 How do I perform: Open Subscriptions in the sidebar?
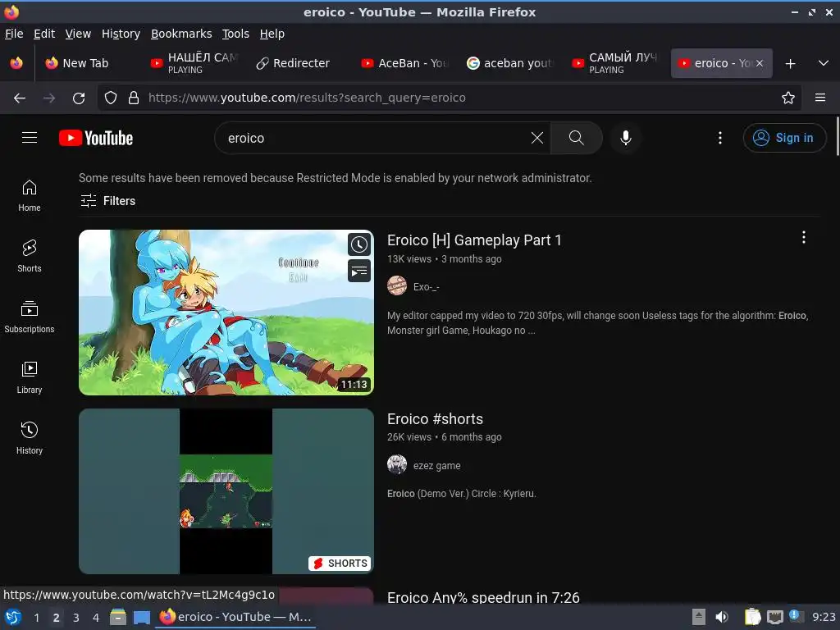tap(30, 317)
